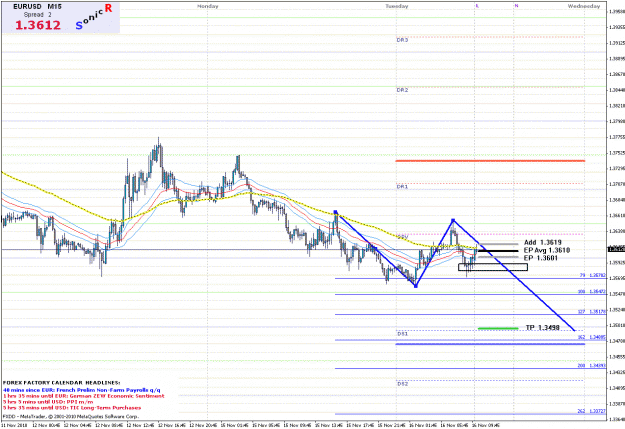The image size is (625, 429).
Task: Select the gray Add line segment
Action: click(x=498, y=244)
